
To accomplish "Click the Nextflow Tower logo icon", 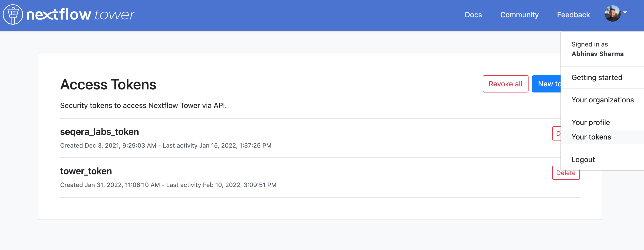I will tap(13, 14).
